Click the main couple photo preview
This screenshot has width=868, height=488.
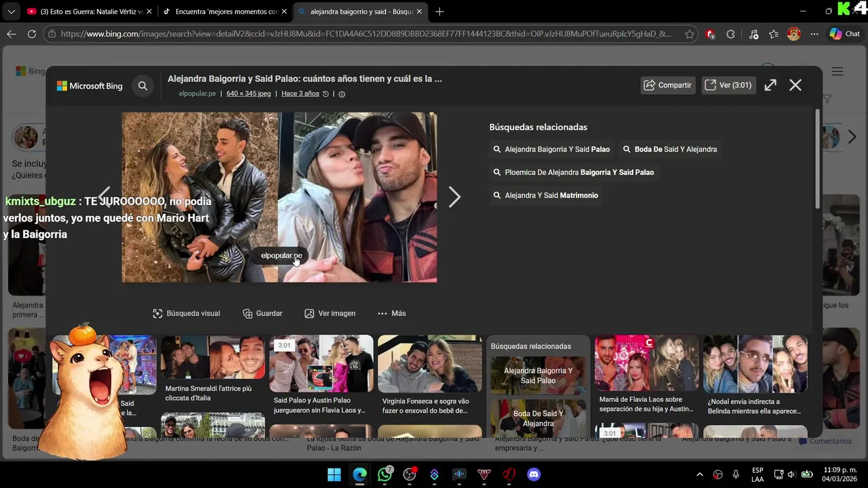click(279, 197)
